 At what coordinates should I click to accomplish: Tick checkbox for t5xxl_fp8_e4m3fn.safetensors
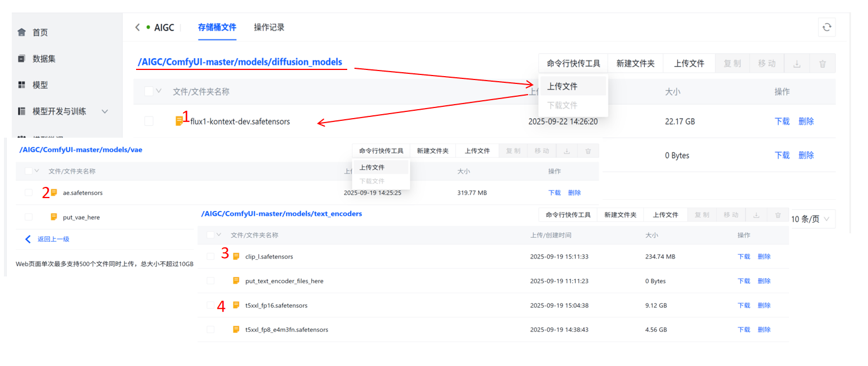point(210,329)
